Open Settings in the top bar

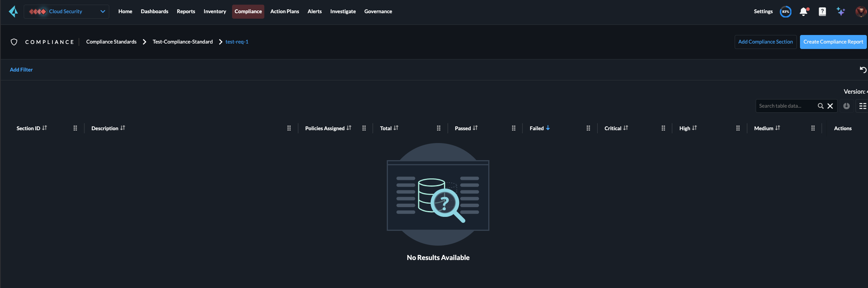763,12
